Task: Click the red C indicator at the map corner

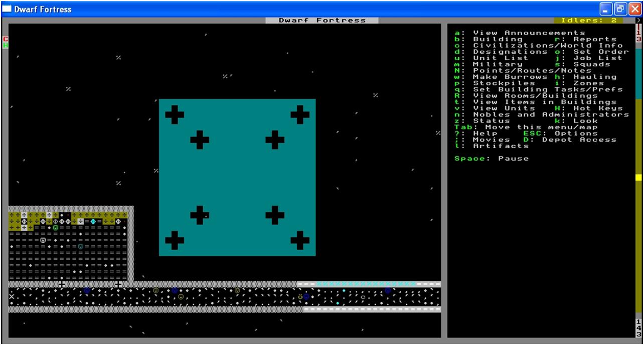Action: coord(6,39)
